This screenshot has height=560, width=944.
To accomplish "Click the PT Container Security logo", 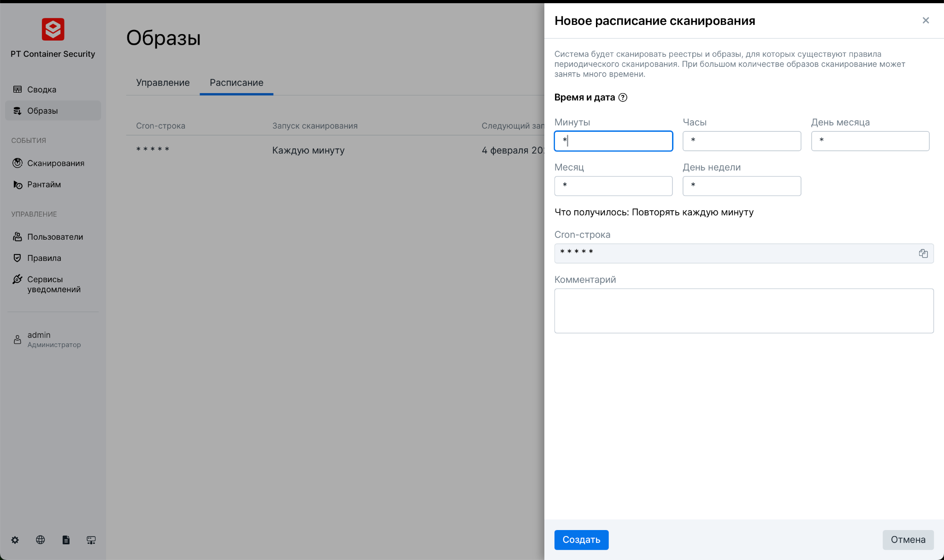I will (53, 29).
